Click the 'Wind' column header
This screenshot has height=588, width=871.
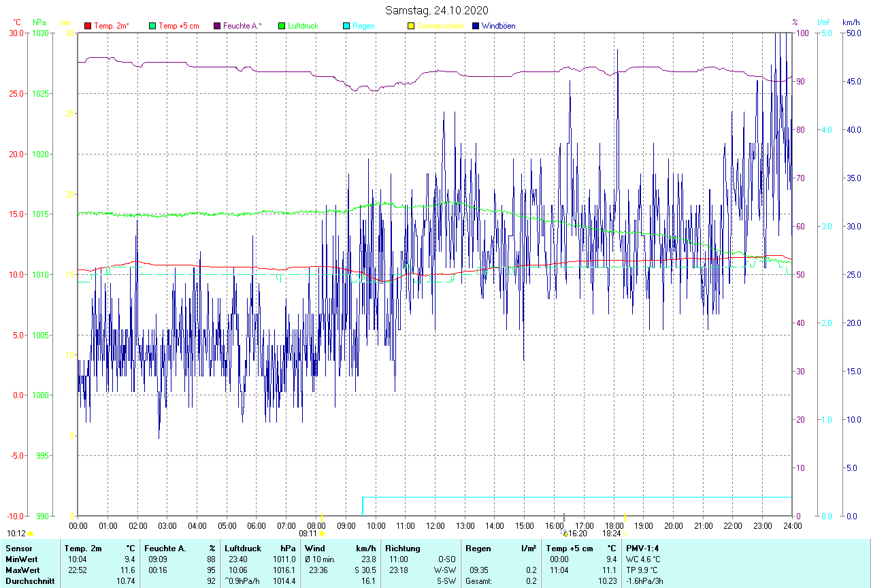click(314, 549)
